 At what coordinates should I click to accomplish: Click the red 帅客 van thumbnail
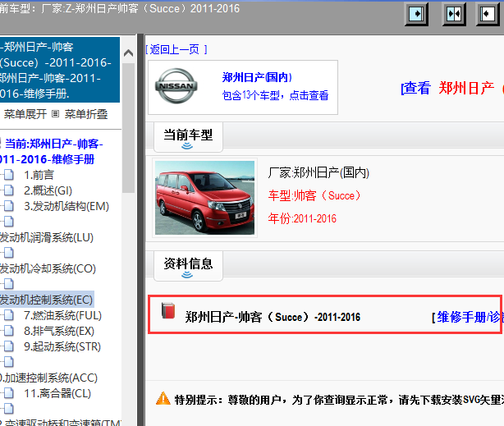click(x=204, y=198)
